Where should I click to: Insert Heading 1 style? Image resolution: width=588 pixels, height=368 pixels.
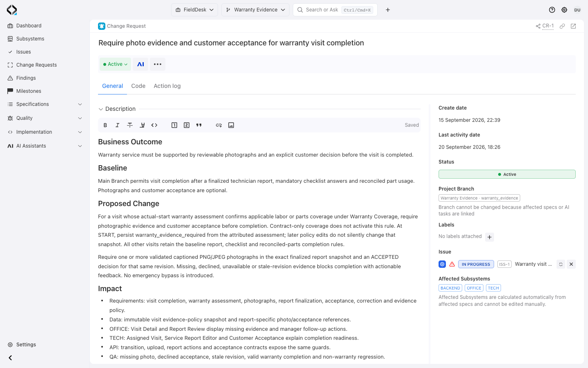point(174,125)
